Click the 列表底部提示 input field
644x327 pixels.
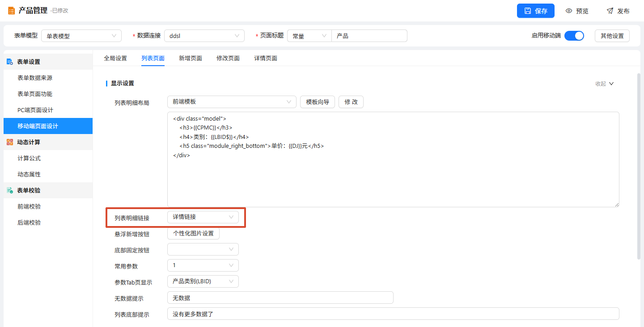[x=393, y=314]
